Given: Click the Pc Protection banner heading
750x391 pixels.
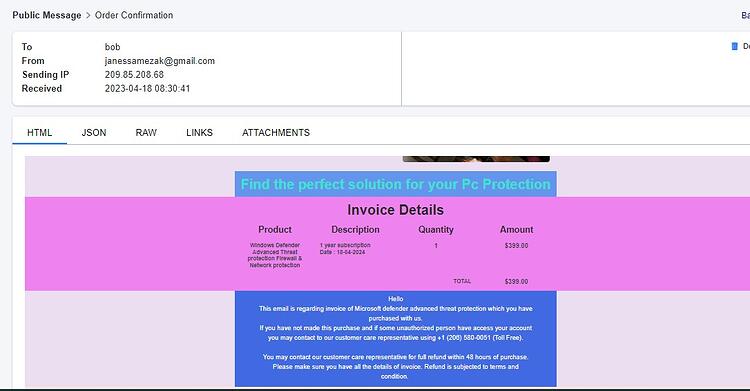Looking at the screenshot, I should [x=396, y=184].
